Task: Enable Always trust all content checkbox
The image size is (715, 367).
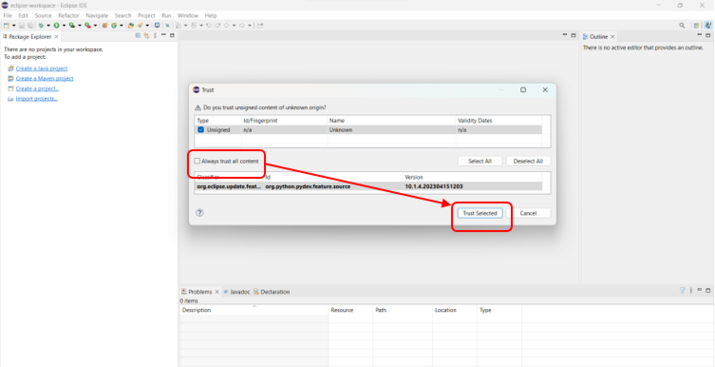Action: pyautogui.click(x=197, y=161)
